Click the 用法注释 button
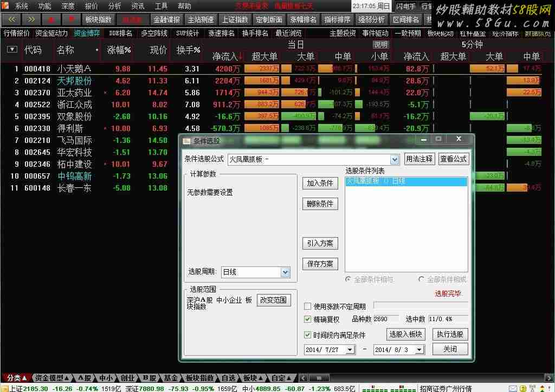 coord(419,159)
